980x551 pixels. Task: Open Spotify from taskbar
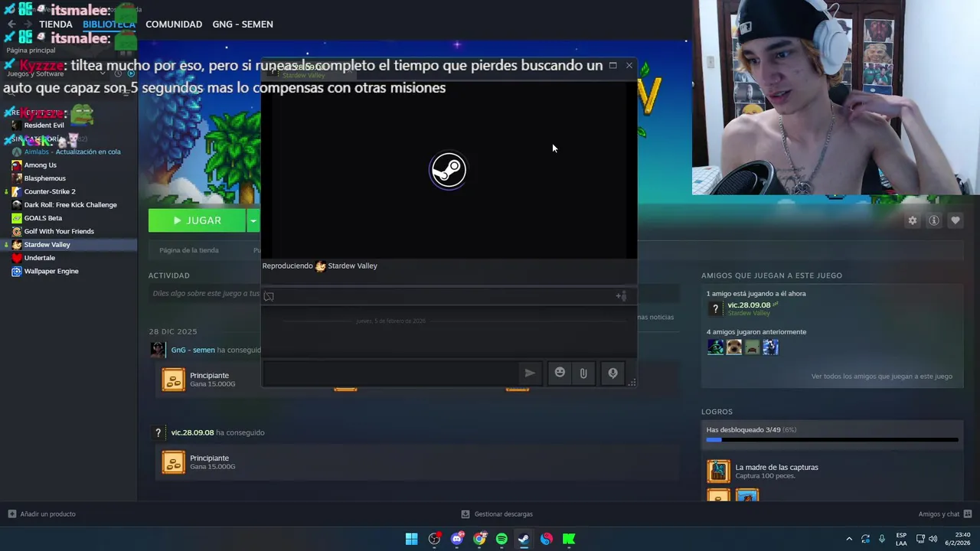coord(501,539)
